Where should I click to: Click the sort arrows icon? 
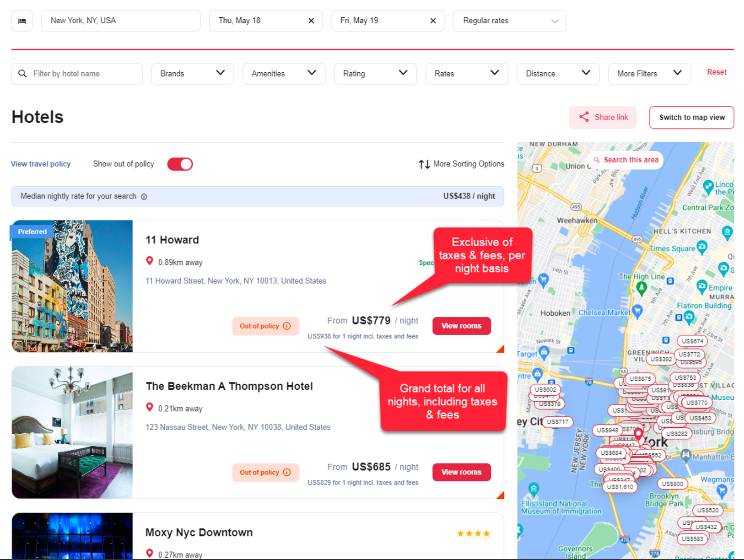[x=424, y=164]
